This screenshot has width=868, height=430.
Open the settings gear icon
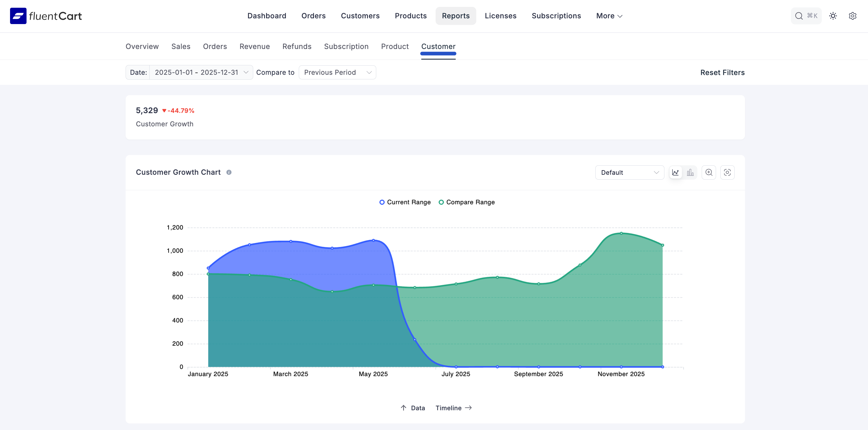coord(853,16)
